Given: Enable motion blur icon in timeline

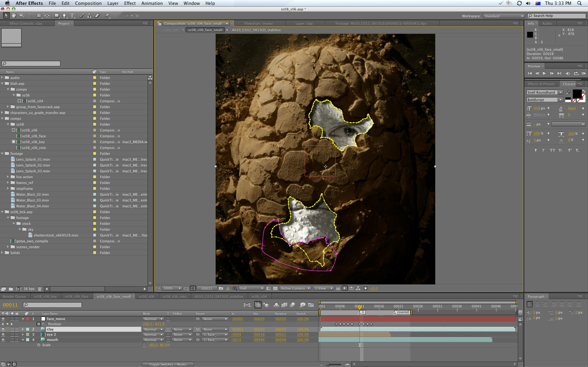Looking at the screenshot, I should tap(292, 305).
